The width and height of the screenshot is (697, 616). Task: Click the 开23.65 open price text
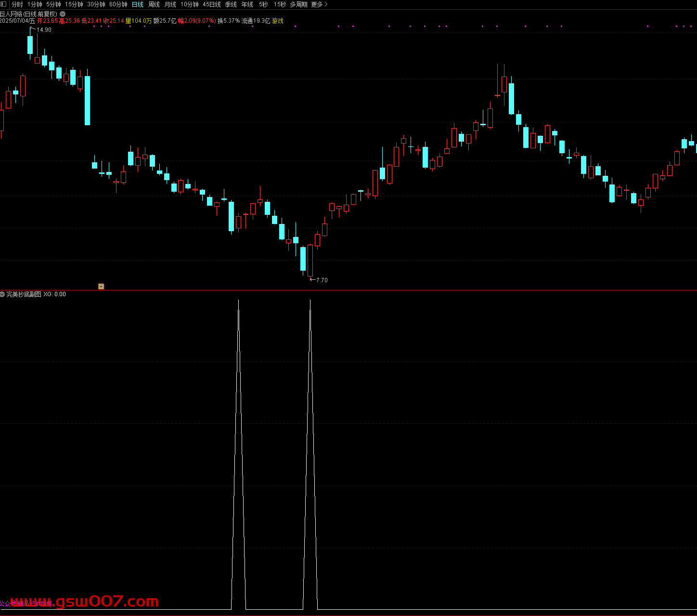point(47,21)
